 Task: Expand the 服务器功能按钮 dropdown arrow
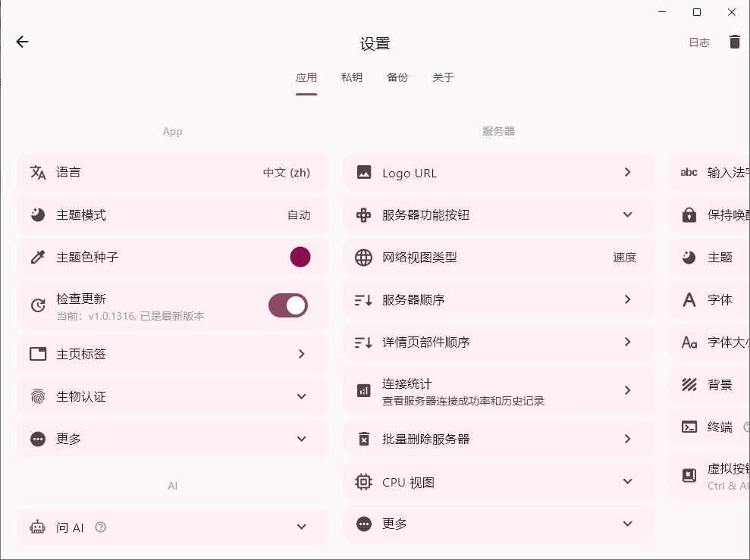point(628,214)
